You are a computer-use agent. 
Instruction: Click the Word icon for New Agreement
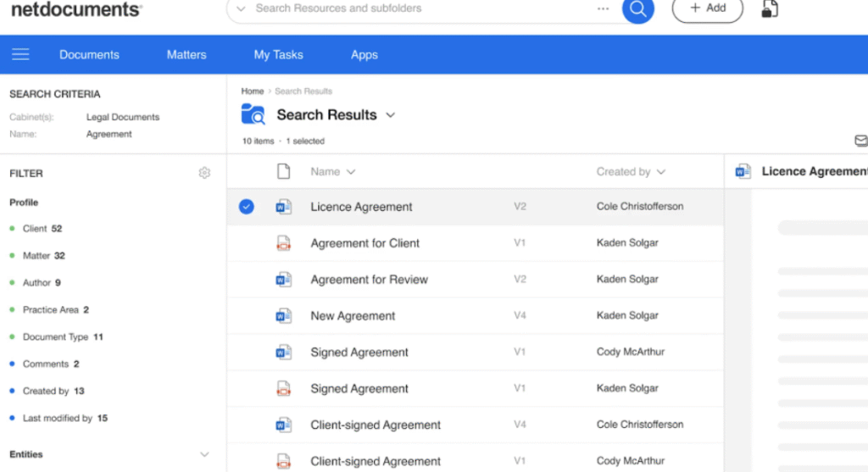(x=284, y=316)
